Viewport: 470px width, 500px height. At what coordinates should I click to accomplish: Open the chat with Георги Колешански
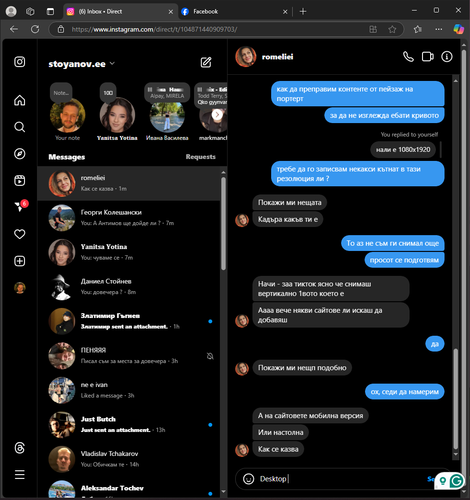pos(129,218)
